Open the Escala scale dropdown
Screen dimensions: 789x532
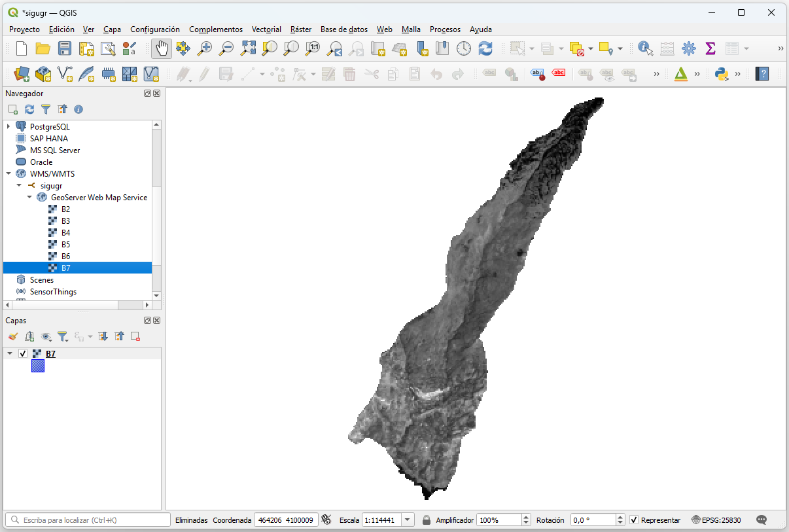[x=408, y=520]
